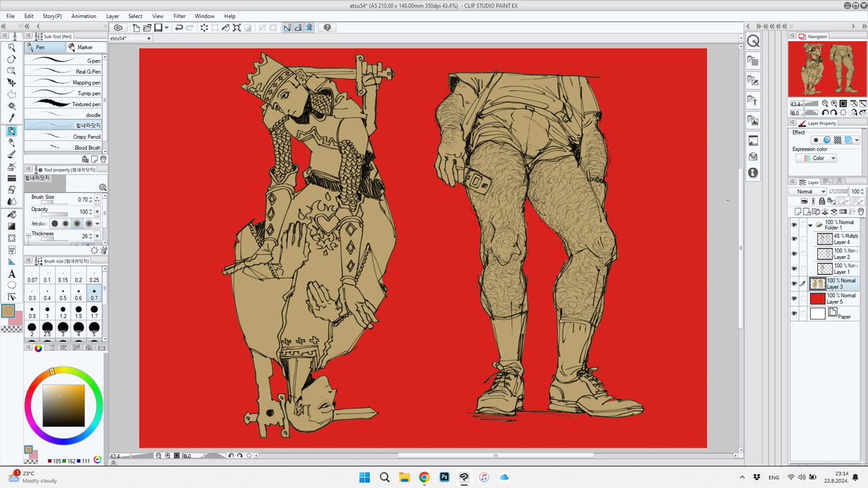
Task: Toggle Snap to Ruler in command bar
Action: click(287, 27)
